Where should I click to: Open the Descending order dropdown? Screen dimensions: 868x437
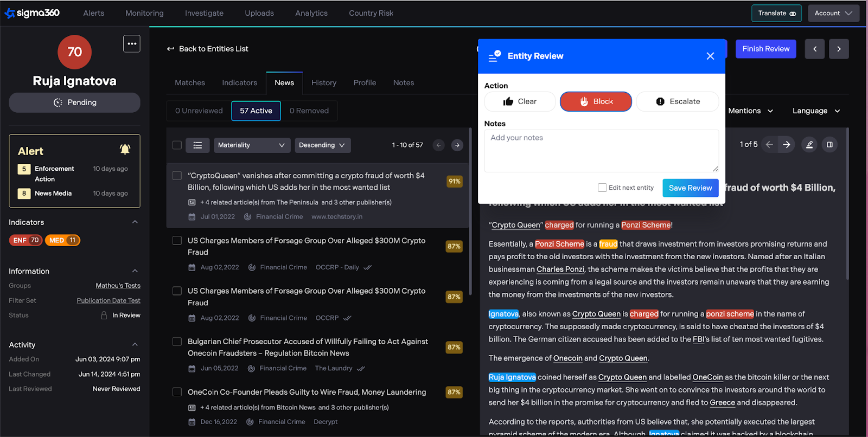322,145
